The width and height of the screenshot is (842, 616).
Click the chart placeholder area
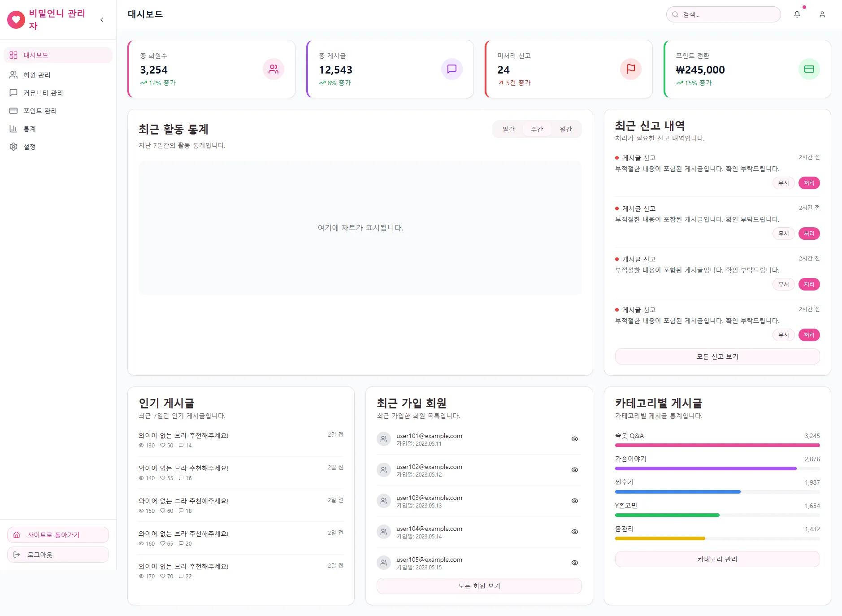[360, 228]
